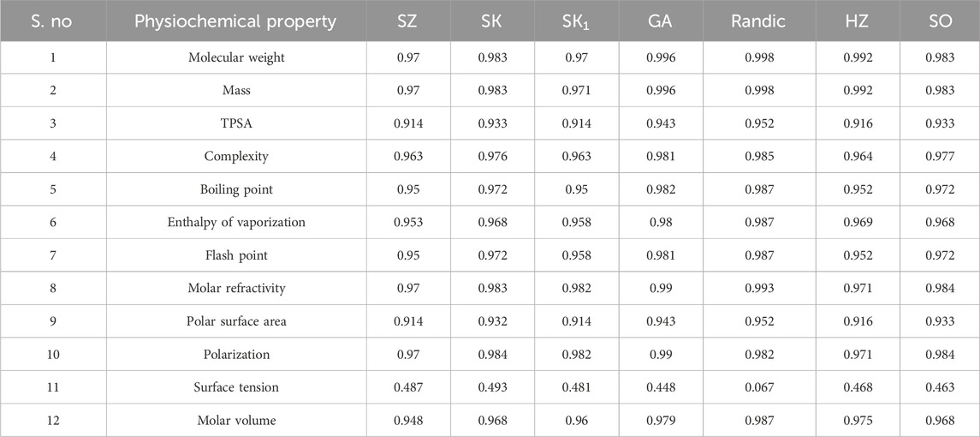Click the SK₁ value 0.971 in the Mass row
The image size is (980, 437).
576,90
